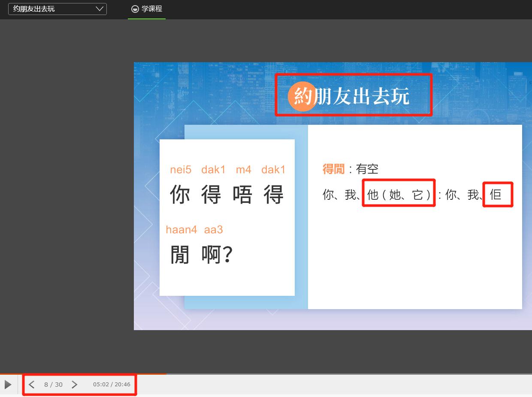This screenshot has width=532, height=397.
Task: Click the large 唔 character
Action: [x=242, y=195]
